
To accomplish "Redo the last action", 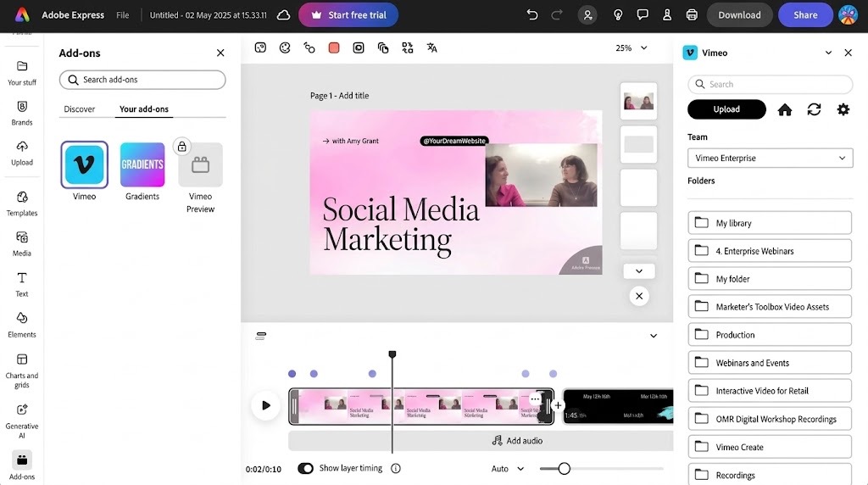I will click(556, 15).
